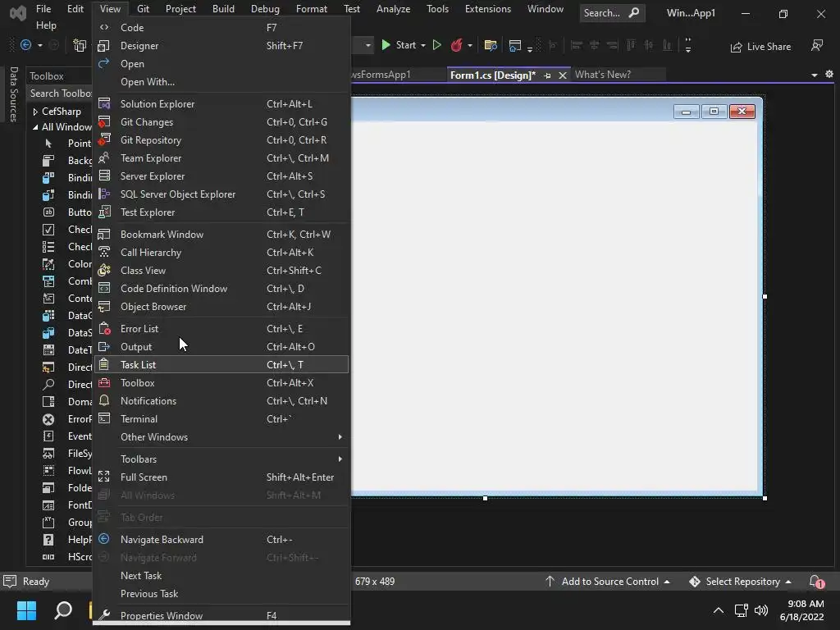Viewport: 840px width, 630px height.
Task: Click the Server Explorer icon
Action: click(104, 176)
